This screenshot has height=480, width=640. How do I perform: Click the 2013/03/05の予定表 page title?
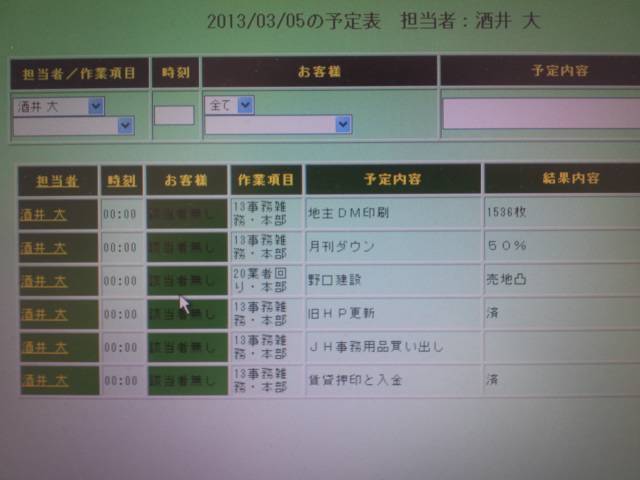pos(294,21)
